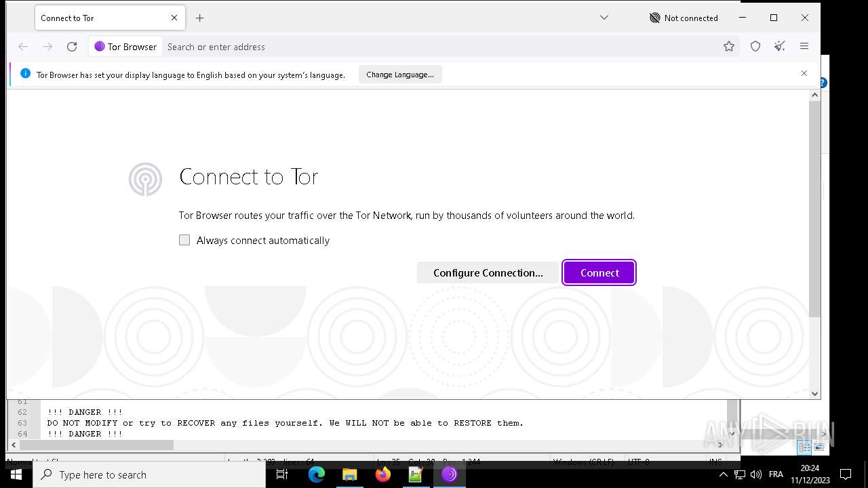Open a new tab
Image resolution: width=868 pixels, height=488 pixels.
pyautogui.click(x=199, y=18)
